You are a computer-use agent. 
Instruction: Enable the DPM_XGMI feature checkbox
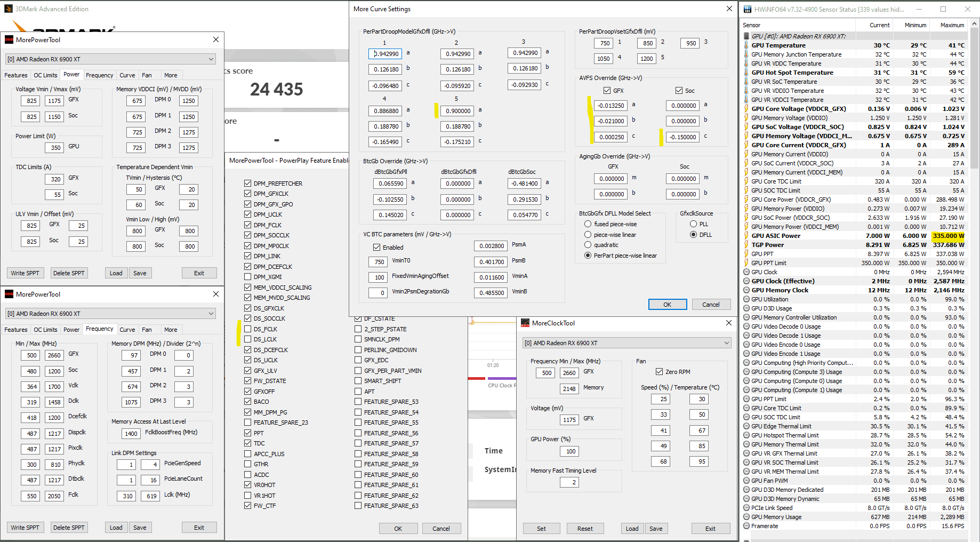click(x=247, y=277)
